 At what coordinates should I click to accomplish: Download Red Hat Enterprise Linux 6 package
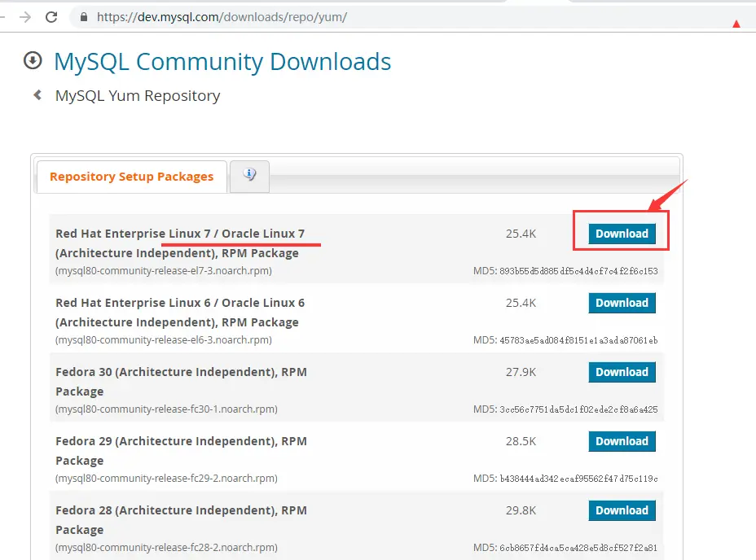point(622,303)
